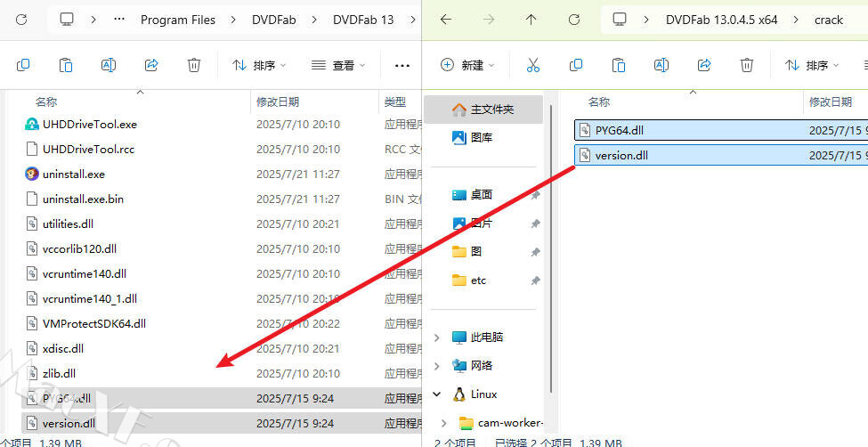Select version.dll in crack window

point(721,155)
